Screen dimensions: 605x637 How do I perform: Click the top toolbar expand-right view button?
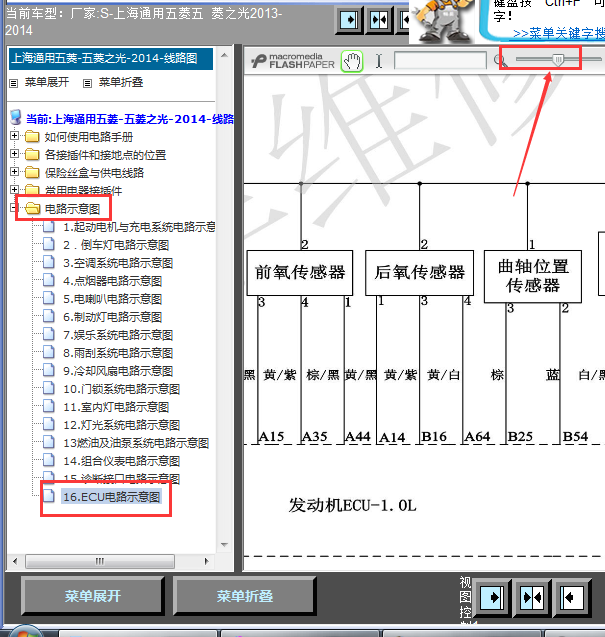tap(349, 19)
